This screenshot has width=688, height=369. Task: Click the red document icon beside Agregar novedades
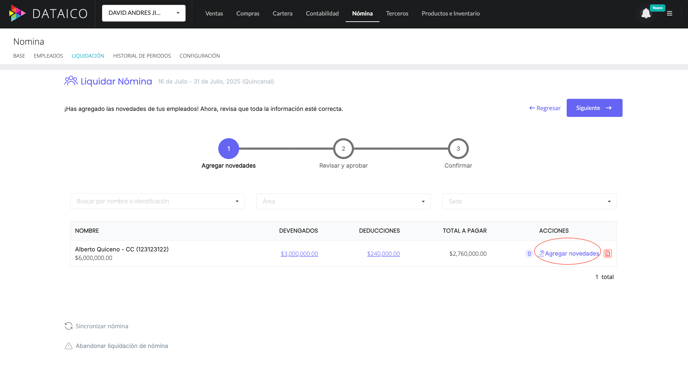coord(607,254)
